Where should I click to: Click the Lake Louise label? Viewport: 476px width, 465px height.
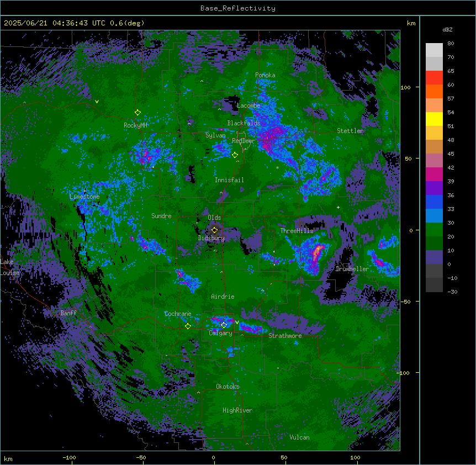tap(10, 267)
